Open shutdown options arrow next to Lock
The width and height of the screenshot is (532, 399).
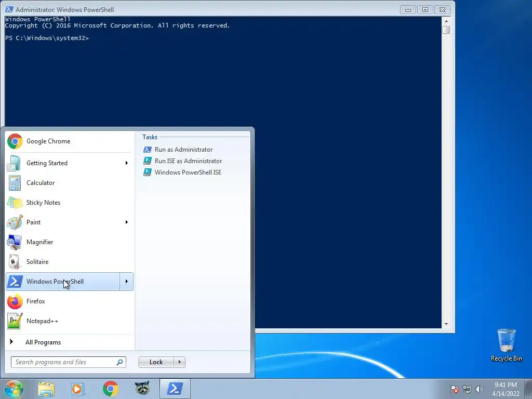click(x=179, y=362)
